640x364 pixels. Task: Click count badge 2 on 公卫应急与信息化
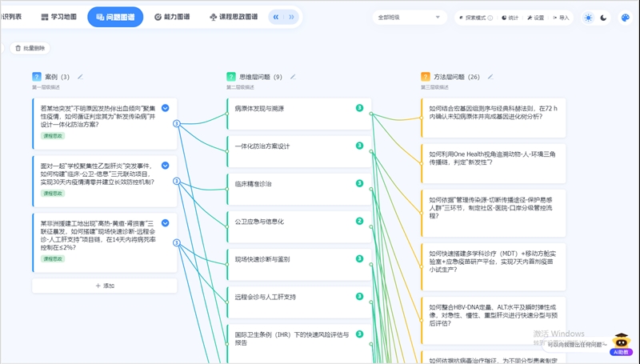pyautogui.click(x=359, y=221)
